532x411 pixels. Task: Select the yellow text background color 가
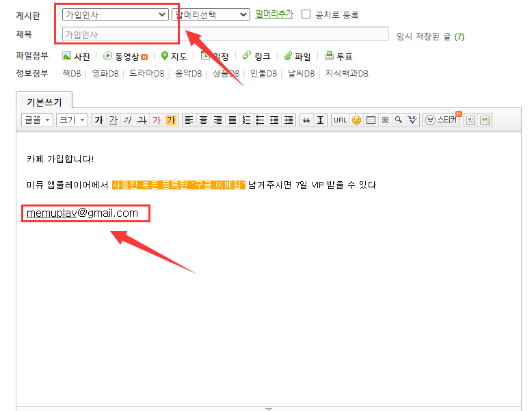click(171, 120)
